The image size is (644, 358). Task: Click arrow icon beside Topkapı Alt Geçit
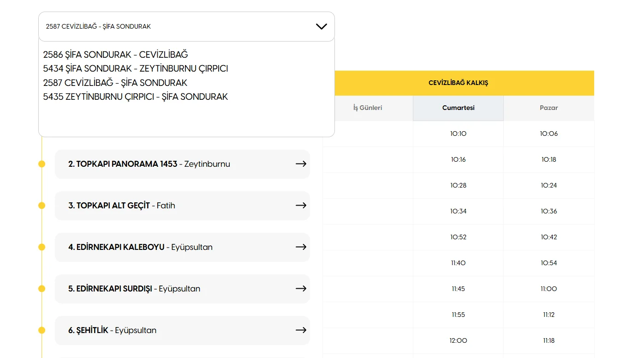[301, 206]
